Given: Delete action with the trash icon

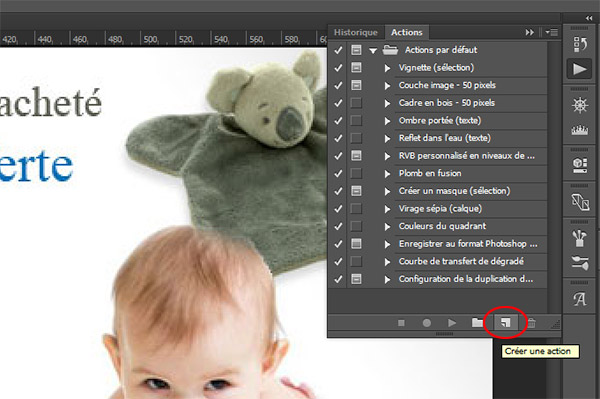Looking at the screenshot, I should coord(532,323).
